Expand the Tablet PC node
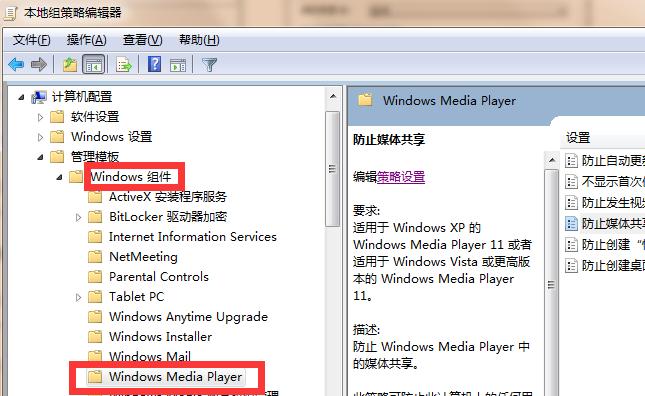645x396 pixels. tap(78, 297)
